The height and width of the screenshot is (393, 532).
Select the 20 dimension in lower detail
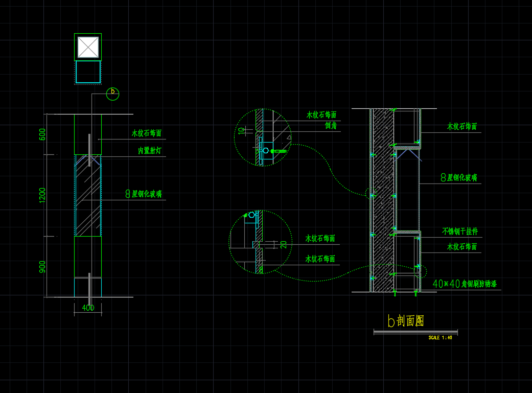[284, 245]
